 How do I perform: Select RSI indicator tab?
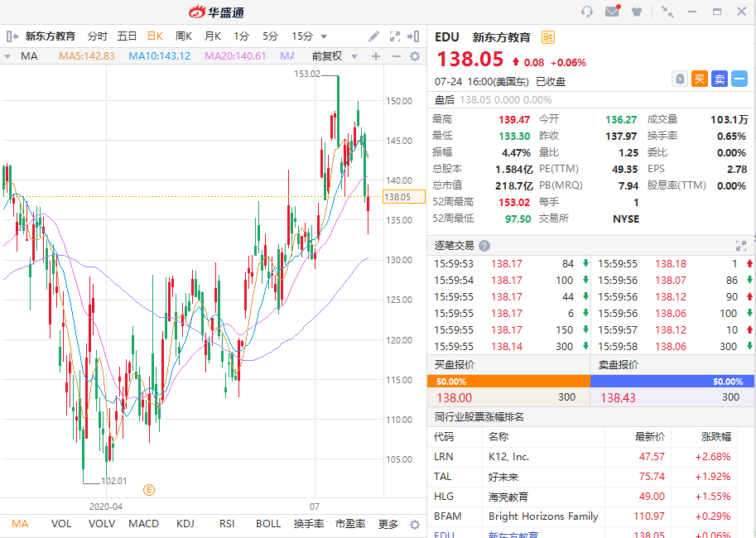227,524
